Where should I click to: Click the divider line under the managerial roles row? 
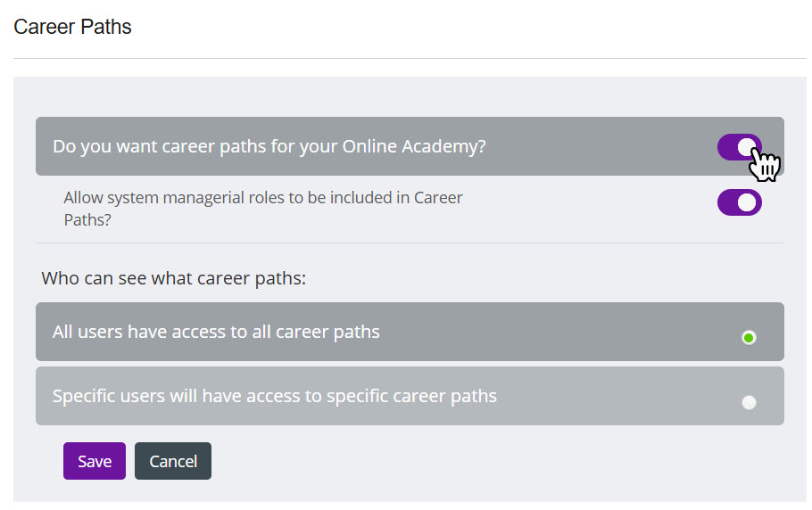coord(410,243)
